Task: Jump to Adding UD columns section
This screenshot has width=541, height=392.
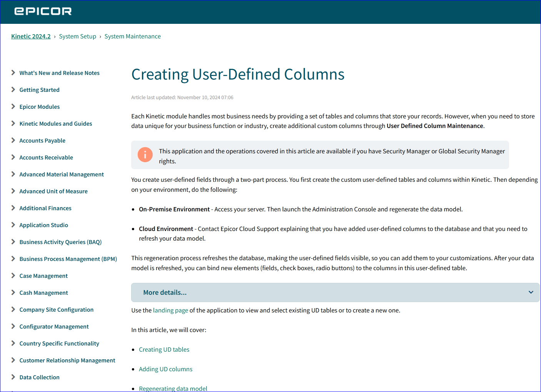Action: coord(166,369)
